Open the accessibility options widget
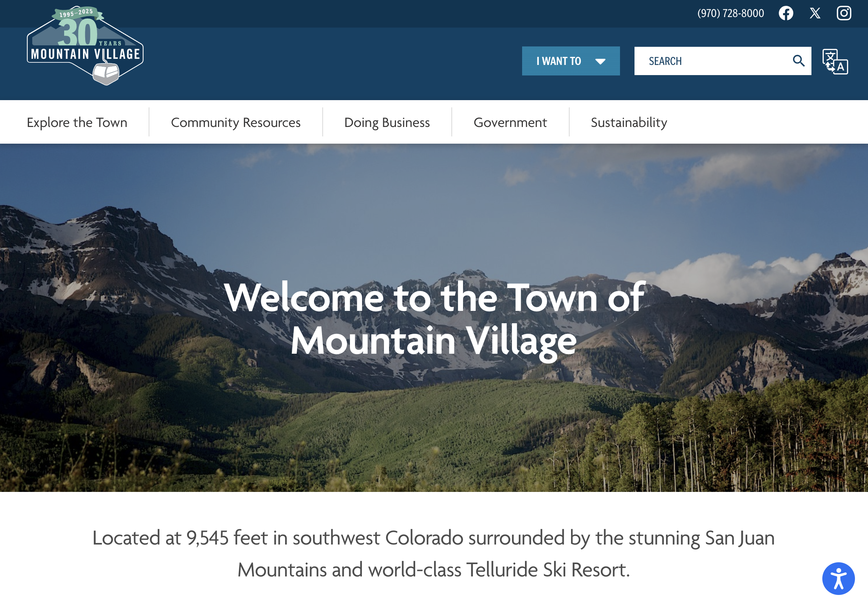Image resolution: width=868 pixels, height=608 pixels. (x=838, y=578)
